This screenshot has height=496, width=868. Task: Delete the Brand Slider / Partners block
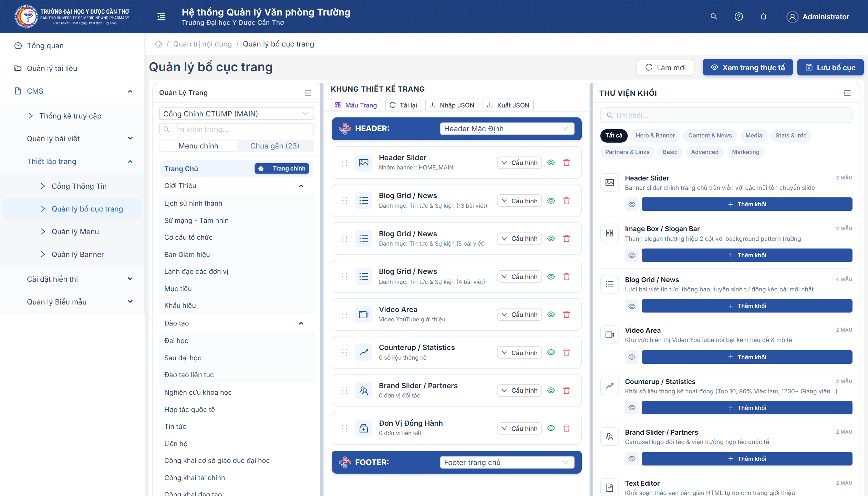click(x=566, y=390)
